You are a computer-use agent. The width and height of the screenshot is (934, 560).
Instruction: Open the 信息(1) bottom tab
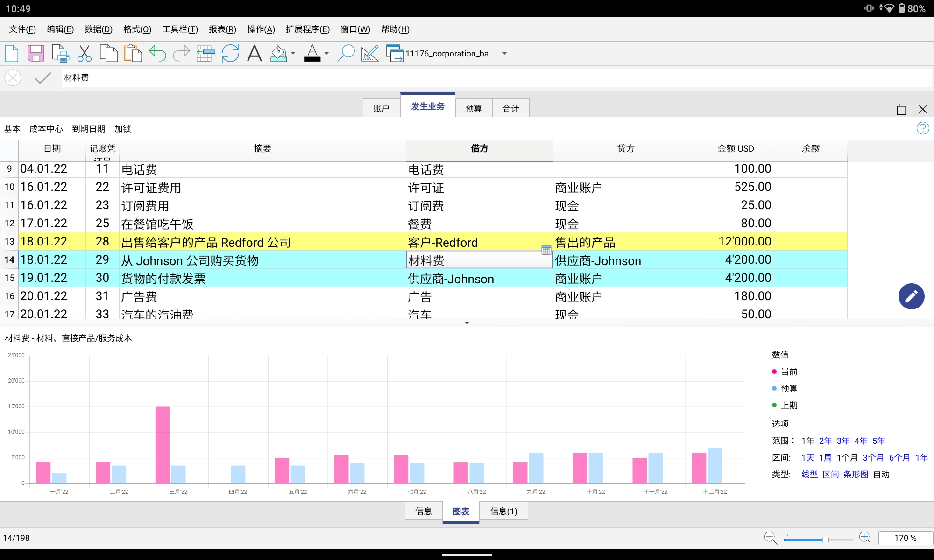click(503, 511)
